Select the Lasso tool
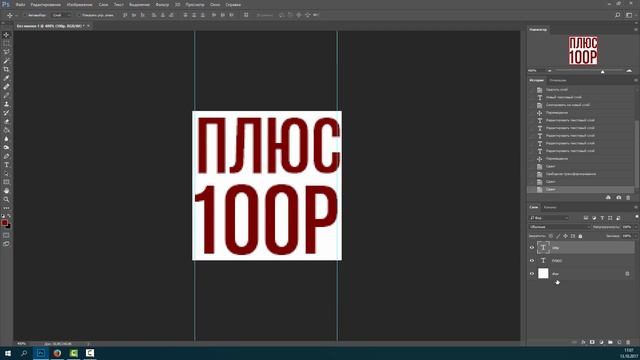The height and width of the screenshot is (360, 640). click(x=6, y=52)
